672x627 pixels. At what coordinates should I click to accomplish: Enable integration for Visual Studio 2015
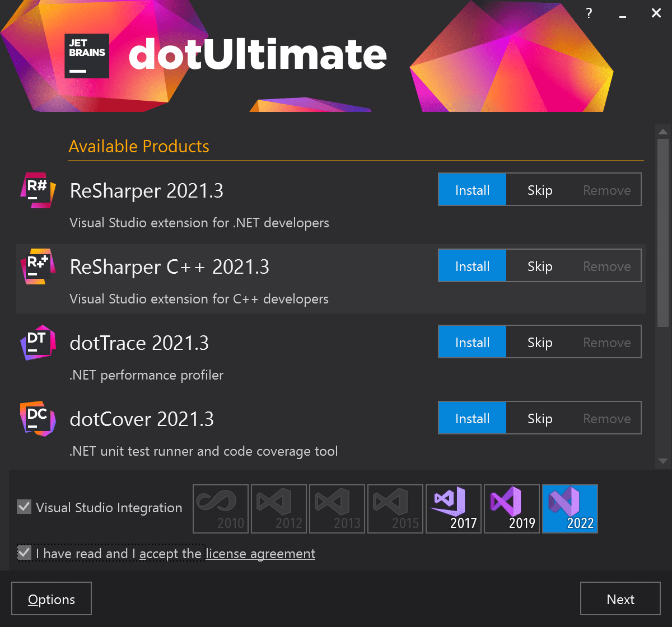[x=395, y=508]
